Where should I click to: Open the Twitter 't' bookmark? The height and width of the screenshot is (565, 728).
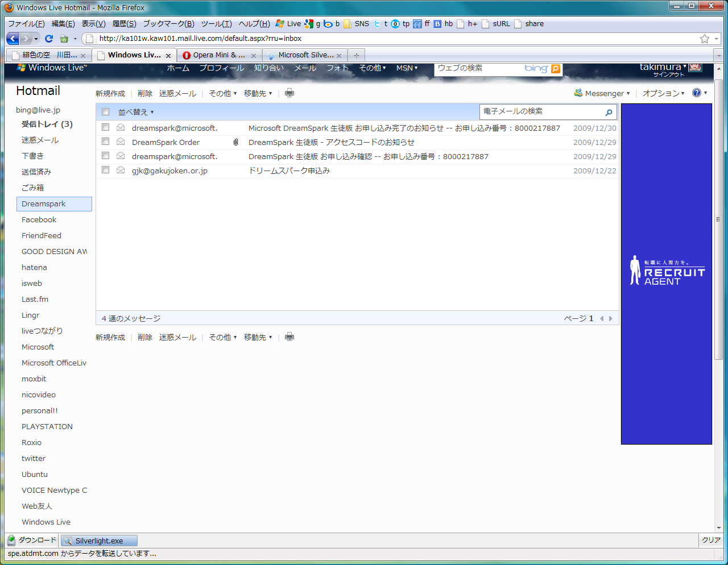click(380, 24)
